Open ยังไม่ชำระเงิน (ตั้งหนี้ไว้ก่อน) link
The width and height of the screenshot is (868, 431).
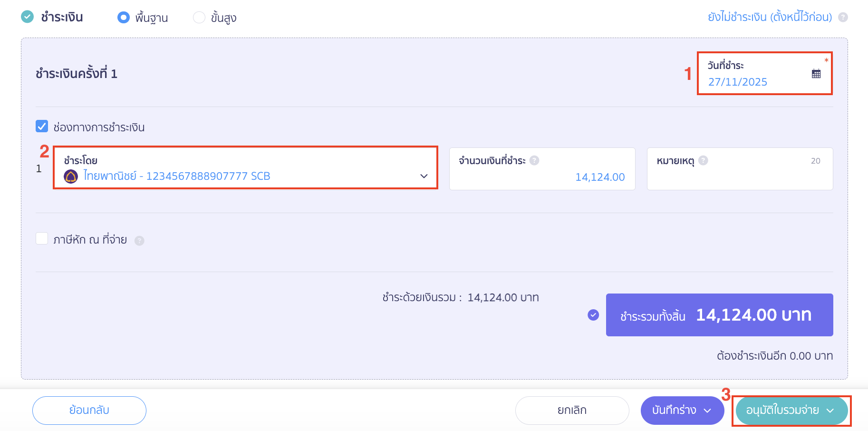(770, 17)
